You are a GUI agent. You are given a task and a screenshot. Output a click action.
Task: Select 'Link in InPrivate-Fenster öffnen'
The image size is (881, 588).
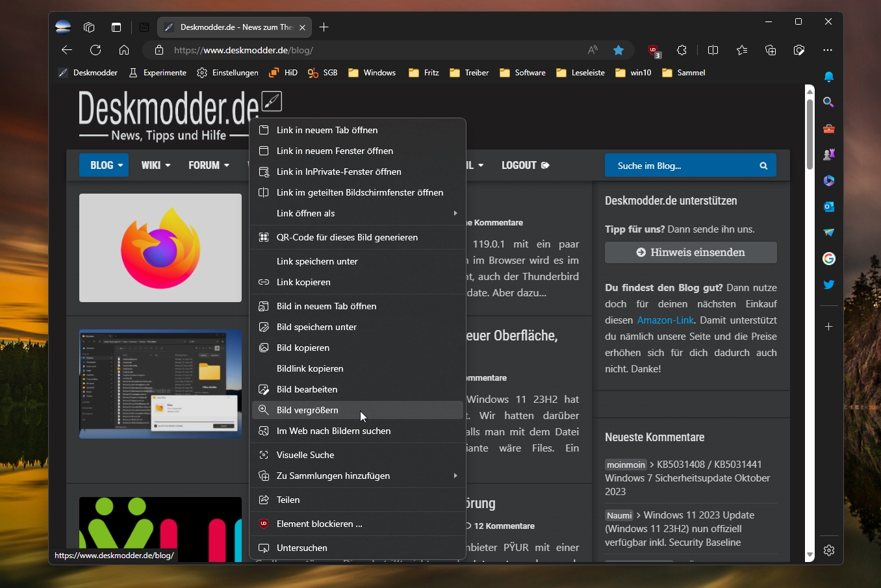(x=358, y=172)
